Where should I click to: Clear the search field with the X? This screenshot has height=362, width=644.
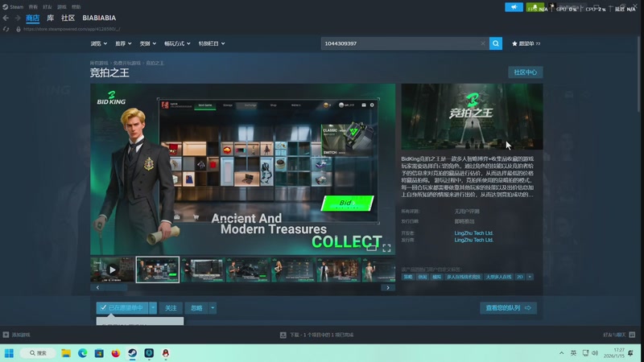pyautogui.click(x=483, y=43)
